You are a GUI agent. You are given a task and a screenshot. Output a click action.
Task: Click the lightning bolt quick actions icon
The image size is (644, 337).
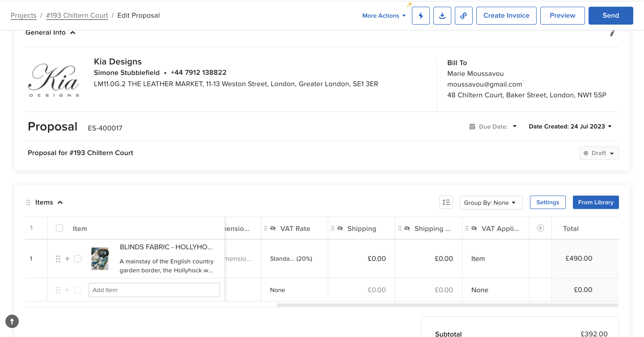pos(421,16)
